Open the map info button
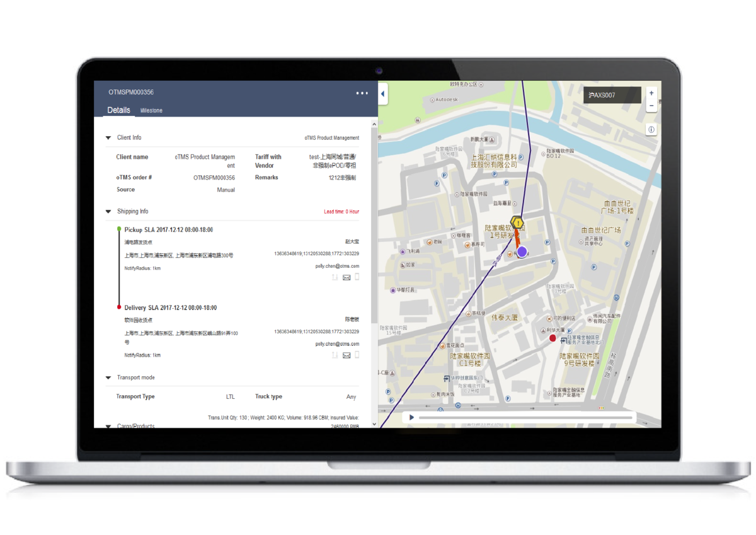The width and height of the screenshot is (756, 535). pyautogui.click(x=651, y=130)
